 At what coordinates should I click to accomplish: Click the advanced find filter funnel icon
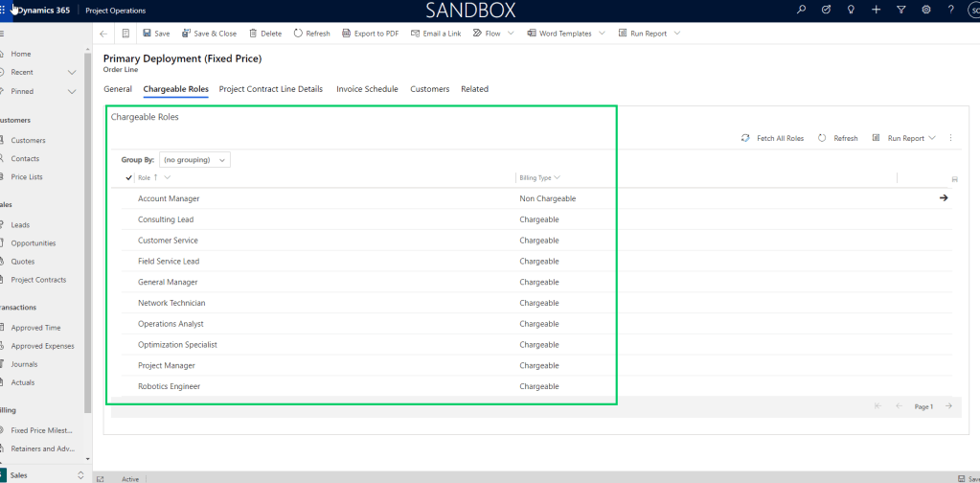pos(900,10)
